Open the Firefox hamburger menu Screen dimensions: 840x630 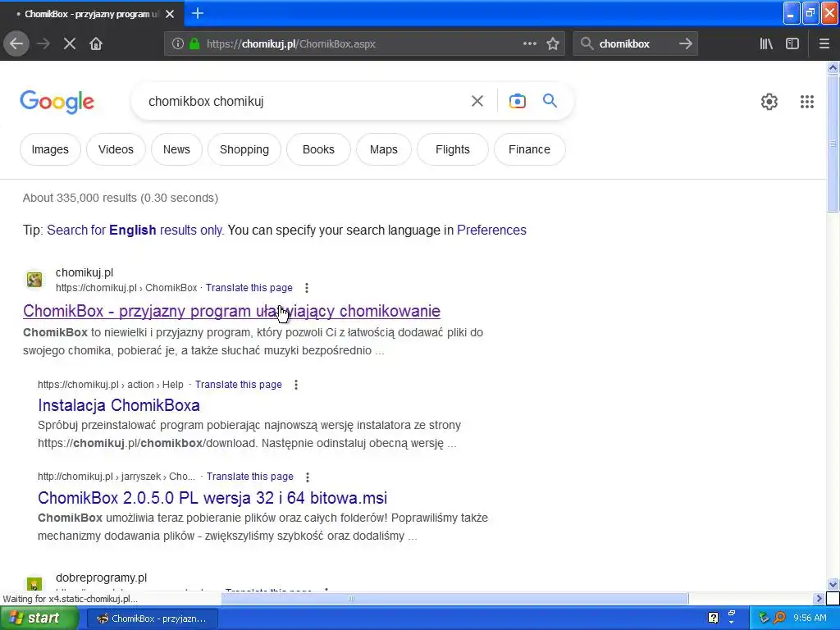(x=824, y=44)
